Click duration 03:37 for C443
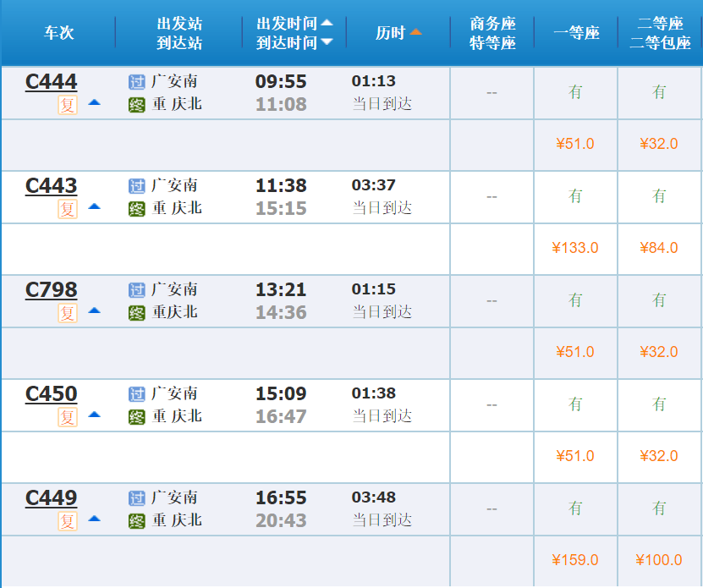 click(x=373, y=184)
